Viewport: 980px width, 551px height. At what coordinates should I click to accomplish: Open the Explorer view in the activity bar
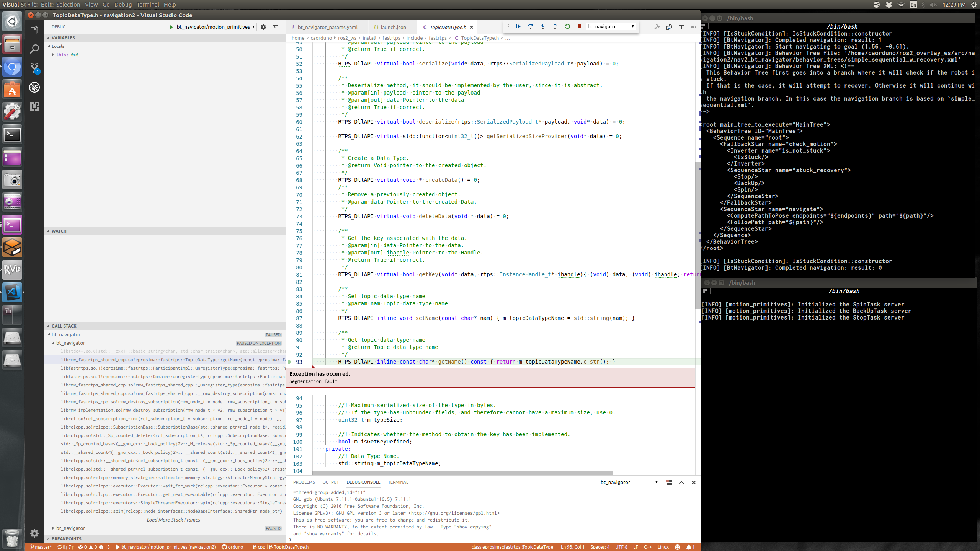click(x=34, y=30)
